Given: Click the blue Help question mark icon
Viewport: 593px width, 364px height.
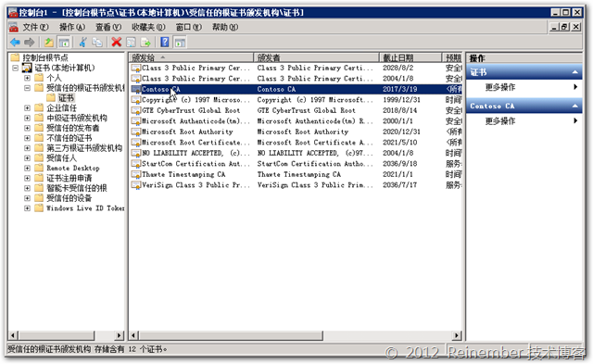Looking at the screenshot, I should 165,43.
